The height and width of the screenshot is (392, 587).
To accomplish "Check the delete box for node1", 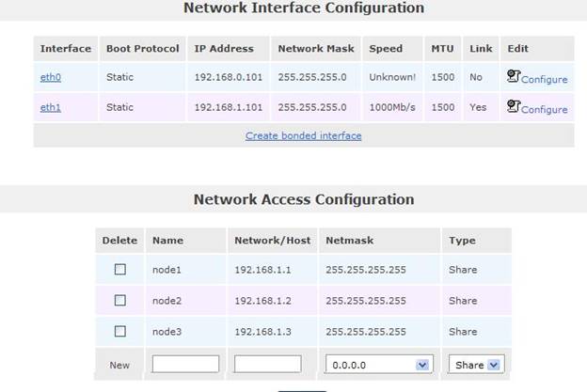I will pyautogui.click(x=119, y=270).
